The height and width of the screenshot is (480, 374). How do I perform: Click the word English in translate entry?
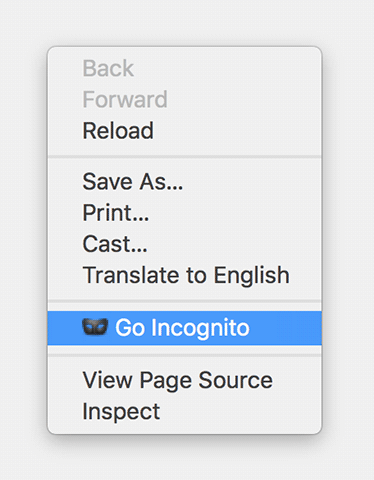[251, 275]
